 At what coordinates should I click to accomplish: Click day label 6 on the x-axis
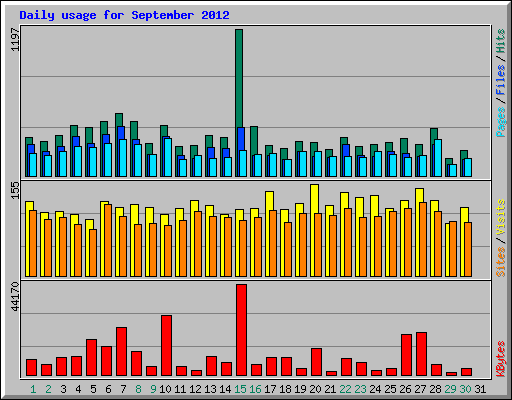[x=108, y=389]
